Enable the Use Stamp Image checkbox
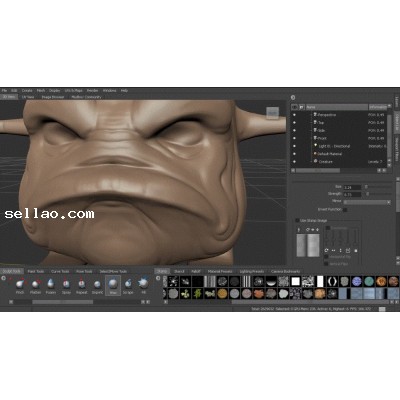400x400 pixels. click(297, 221)
